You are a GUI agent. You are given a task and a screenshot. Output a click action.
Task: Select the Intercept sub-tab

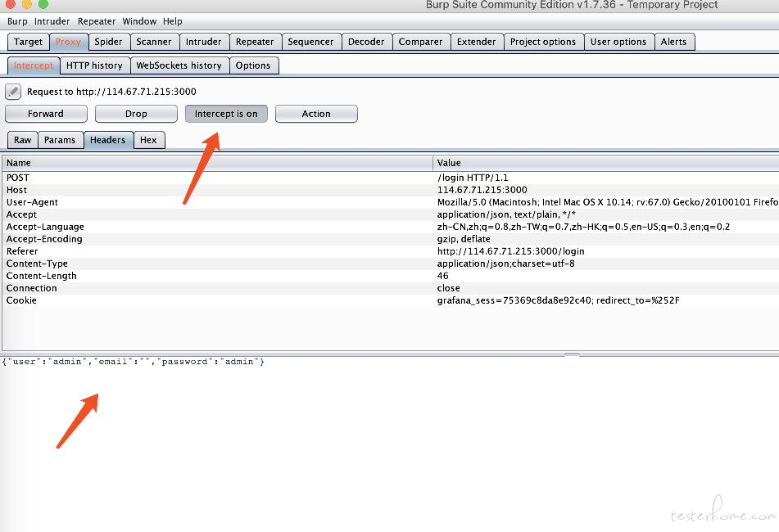pyautogui.click(x=34, y=65)
